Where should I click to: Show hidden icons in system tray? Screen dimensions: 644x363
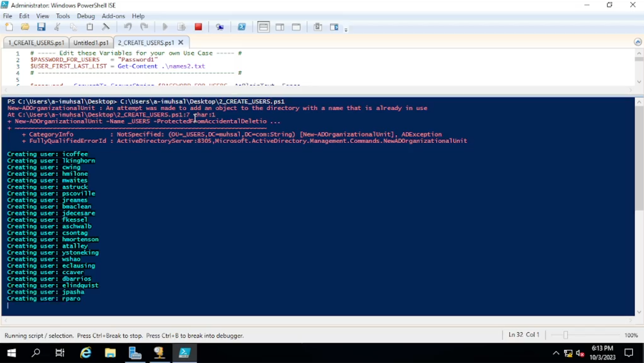556,353
